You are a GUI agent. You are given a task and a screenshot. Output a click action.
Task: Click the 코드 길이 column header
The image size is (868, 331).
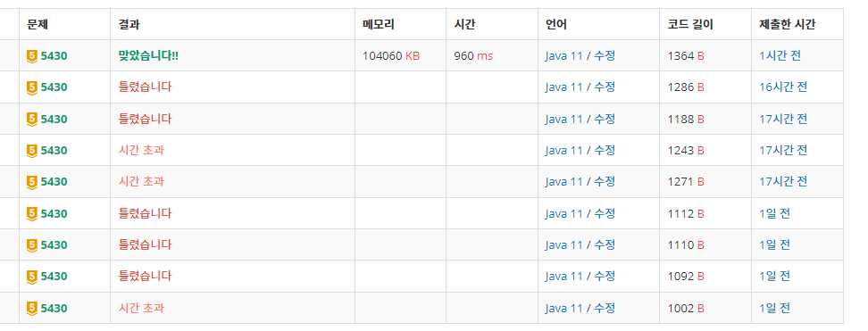[691, 24]
